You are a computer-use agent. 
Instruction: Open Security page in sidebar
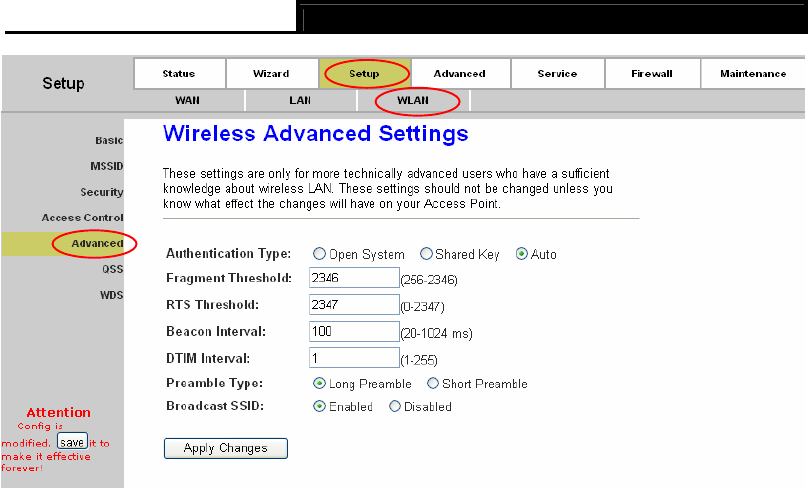[x=102, y=192]
